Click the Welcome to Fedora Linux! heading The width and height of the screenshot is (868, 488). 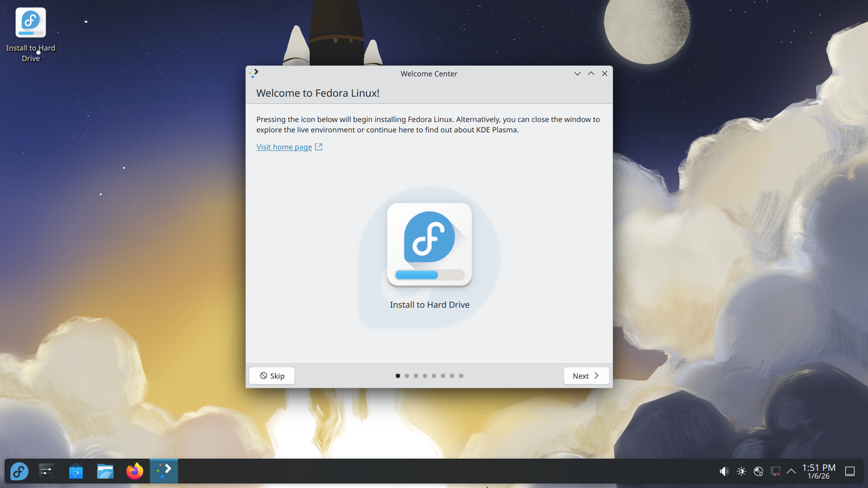pos(317,93)
